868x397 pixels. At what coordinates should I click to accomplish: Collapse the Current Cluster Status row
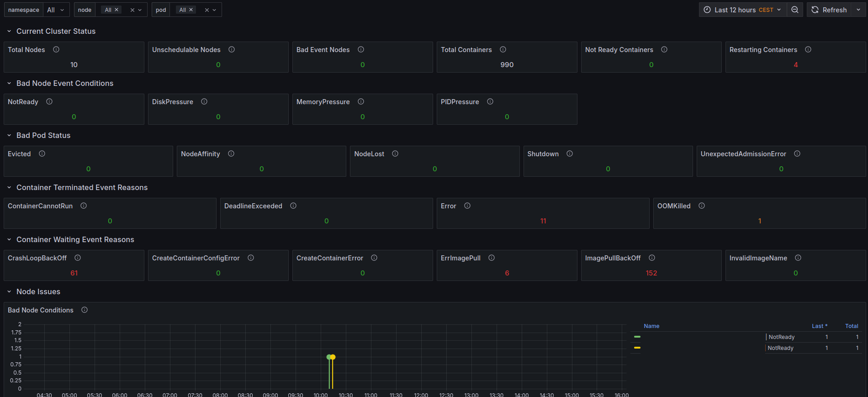pos(9,31)
